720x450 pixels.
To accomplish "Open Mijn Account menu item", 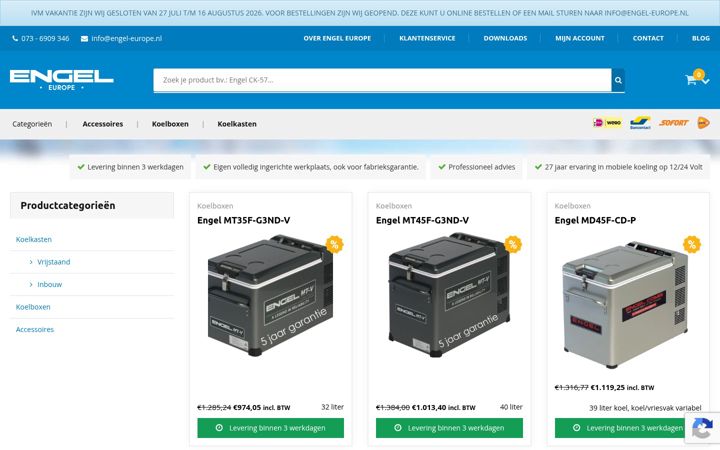I will tap(579, 39).
